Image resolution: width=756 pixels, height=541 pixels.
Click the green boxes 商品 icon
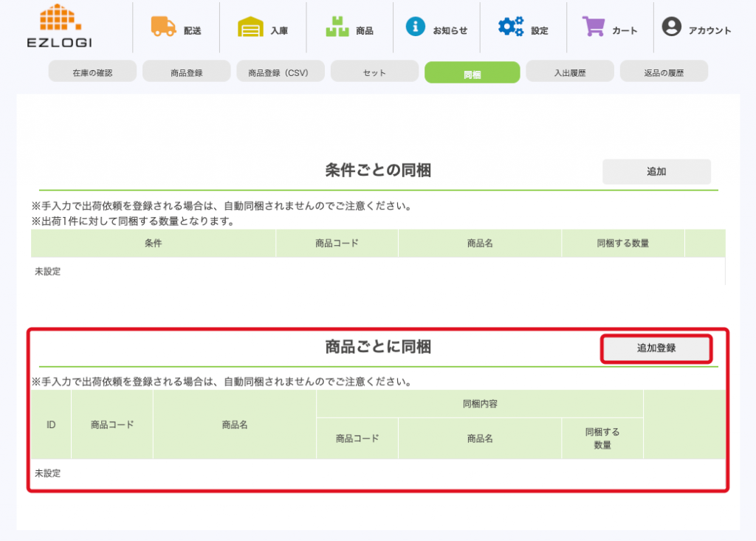[337, 27]
